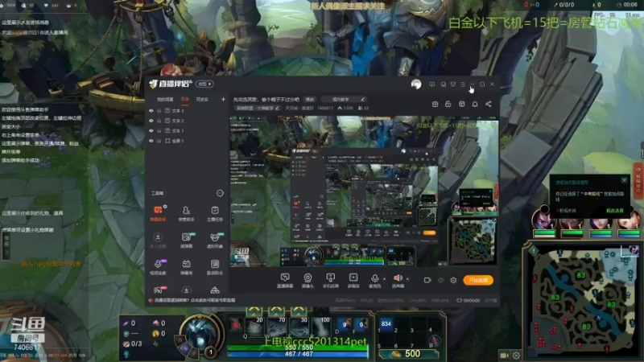Click the open-padlock icon in the stream toolbar

(448, 105)
